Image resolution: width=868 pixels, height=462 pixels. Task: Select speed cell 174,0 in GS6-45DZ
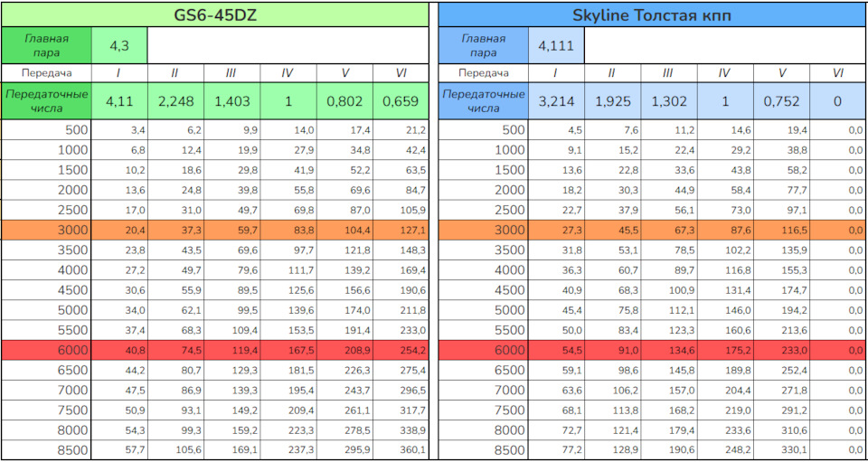[x=344, y=310]
